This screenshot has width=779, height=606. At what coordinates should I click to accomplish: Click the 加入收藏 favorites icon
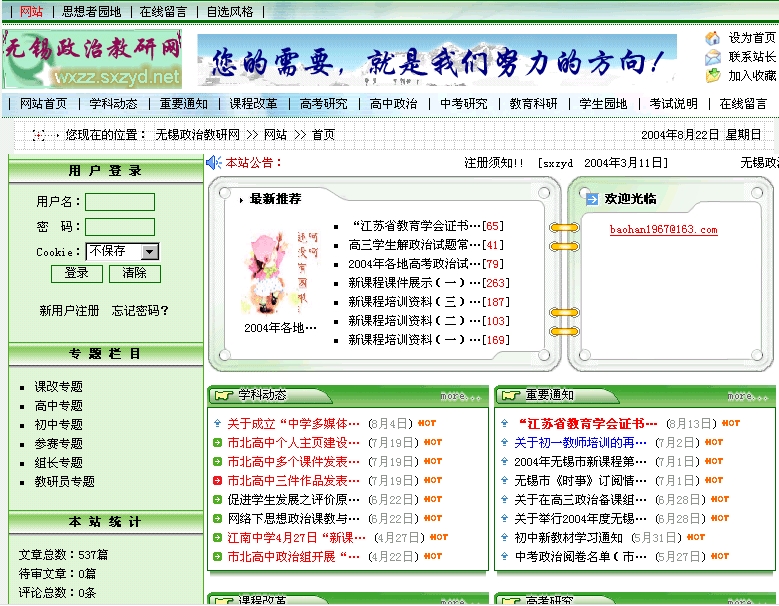(712, 75)
